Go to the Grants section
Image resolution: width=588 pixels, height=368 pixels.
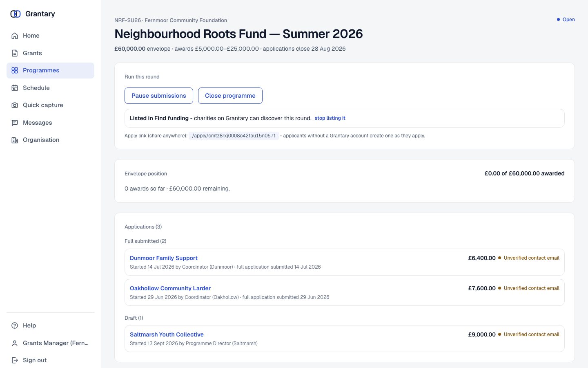[50, 53]
